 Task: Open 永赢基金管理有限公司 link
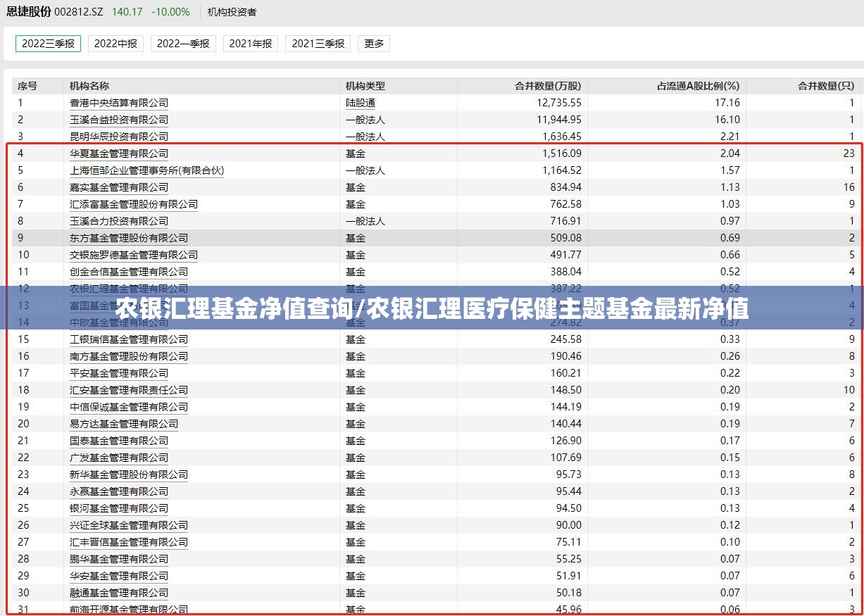click(x=119, y=491)
